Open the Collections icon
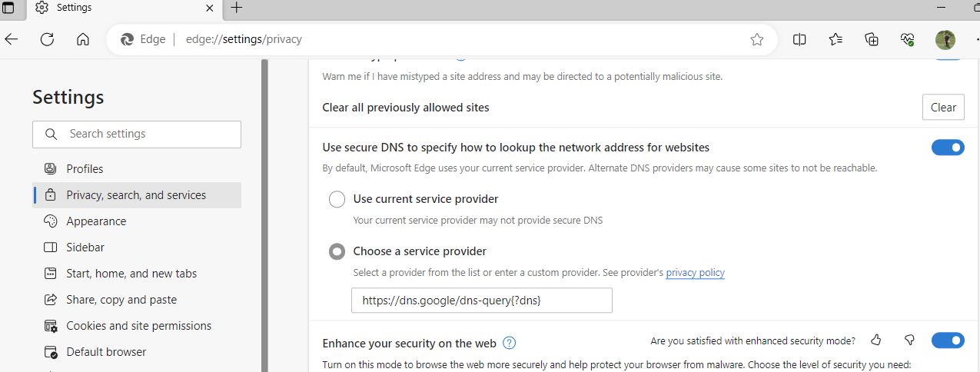This screenshot has width=980, height=372. (x=872, y=39)
